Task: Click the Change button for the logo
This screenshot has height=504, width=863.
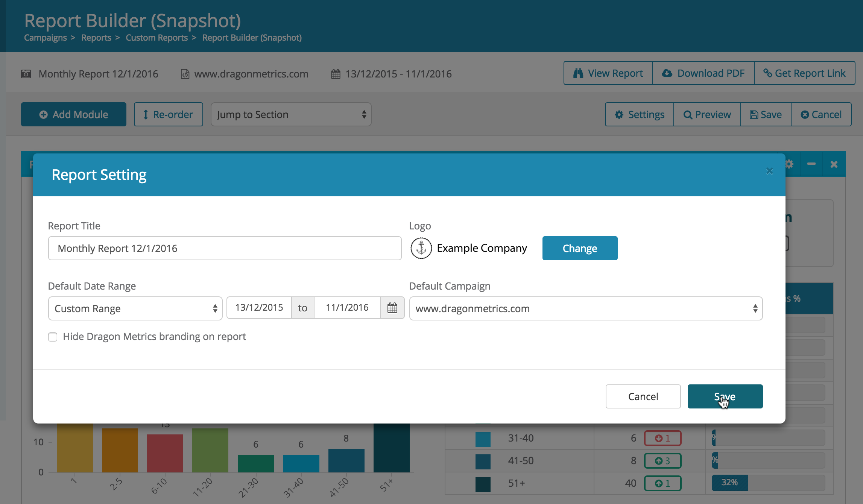Action: (x=579, y=248)
